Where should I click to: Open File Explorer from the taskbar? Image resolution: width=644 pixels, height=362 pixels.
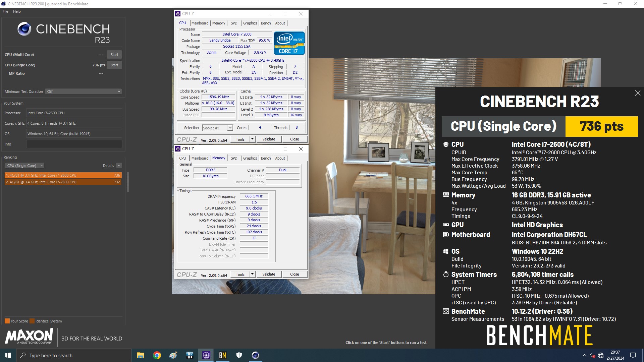click(141, 355)
